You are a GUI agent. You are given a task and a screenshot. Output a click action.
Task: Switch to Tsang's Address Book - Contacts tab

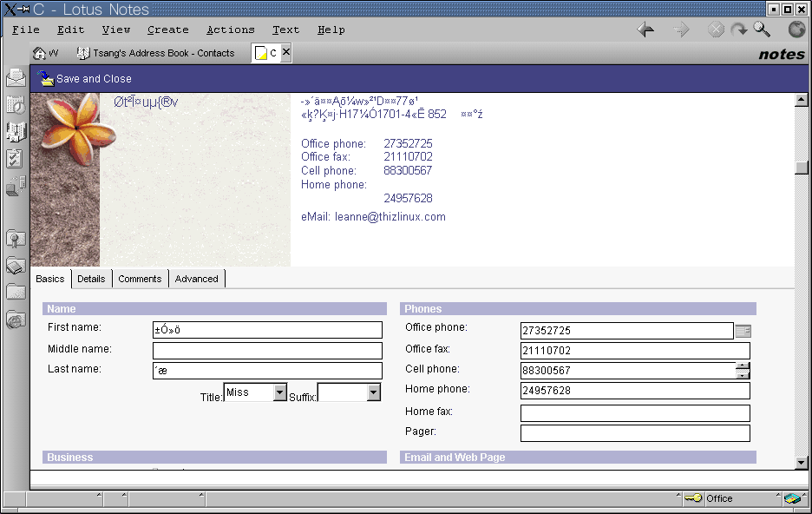click(x=156, y=53)
